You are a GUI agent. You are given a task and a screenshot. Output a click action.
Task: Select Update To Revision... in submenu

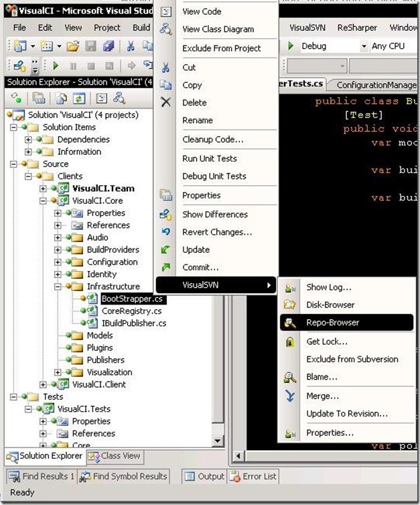pyautogui.click(x=347, y=414)
